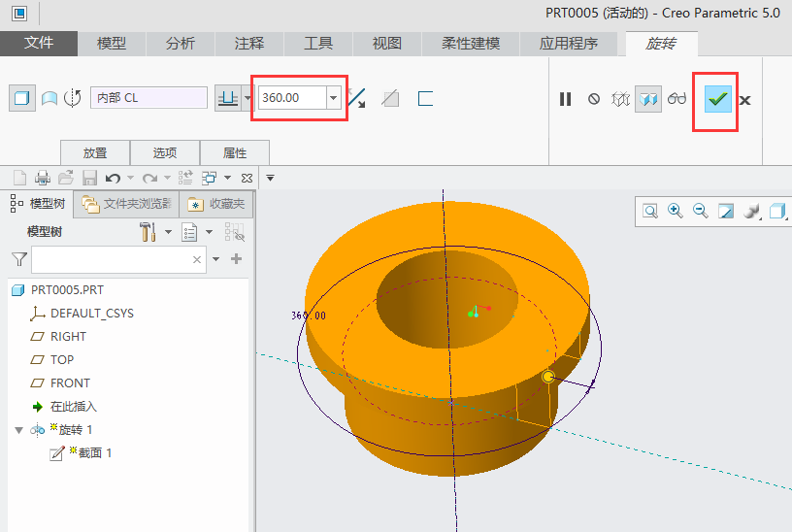The image size is (792, 532).
Task: Click the zoom out magnifier icon
Action: 700,211
